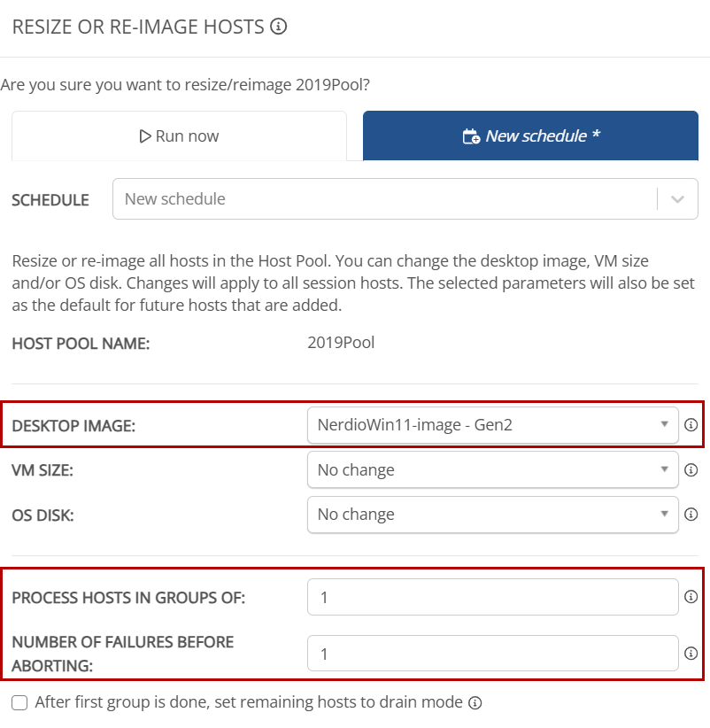Open the DESKTOP IMAGE selection dropdown

coord(492,425)
